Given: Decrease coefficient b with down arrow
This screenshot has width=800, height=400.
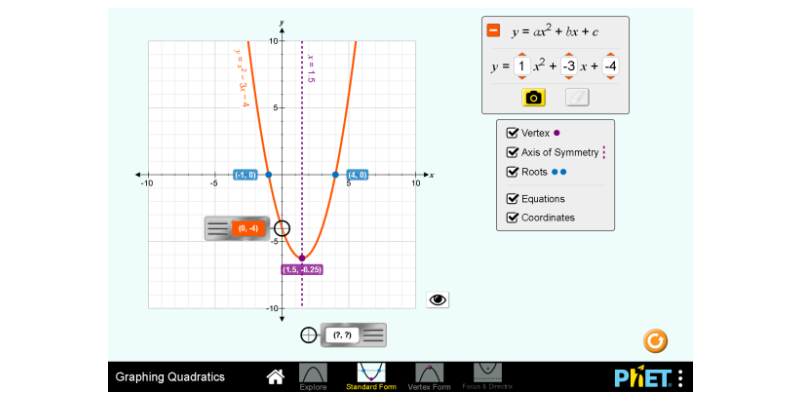Looking at the screenshot, I should (x=568, y=79).
